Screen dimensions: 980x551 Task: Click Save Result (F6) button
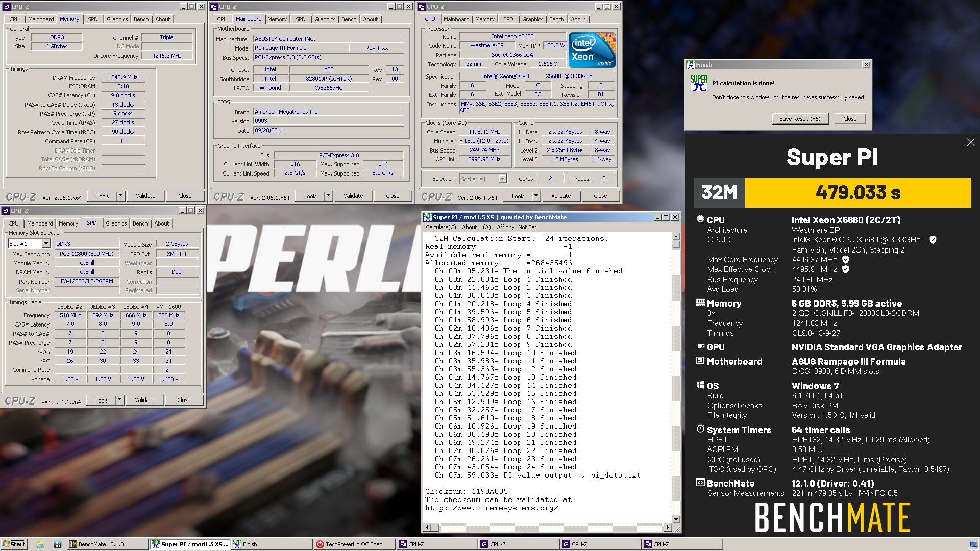click(x=800, y=119)
